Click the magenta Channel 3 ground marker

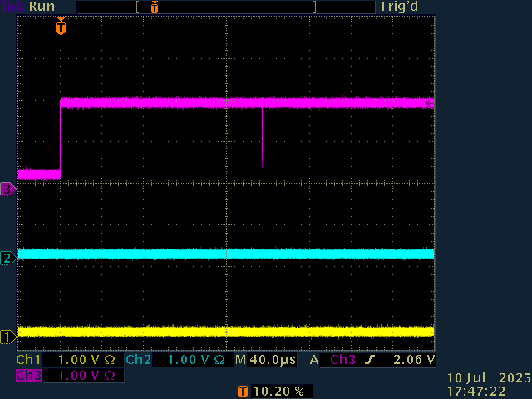pos(7,190)
